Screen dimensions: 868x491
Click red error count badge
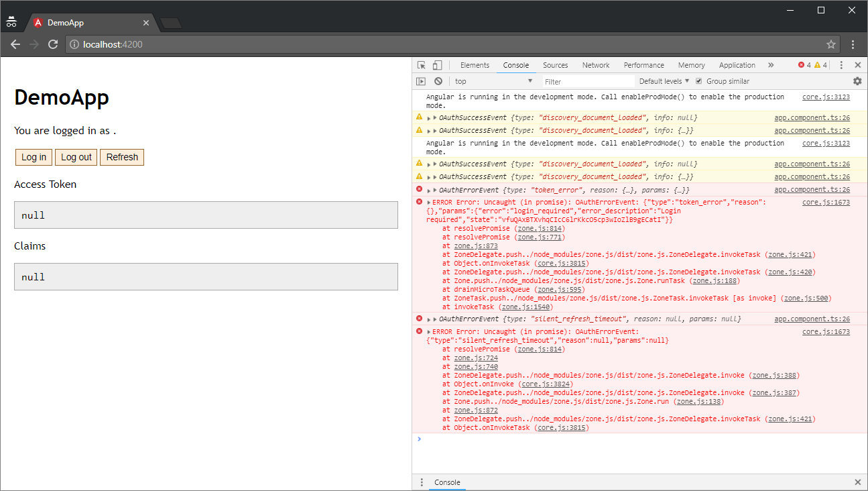(x=804, y=65)
